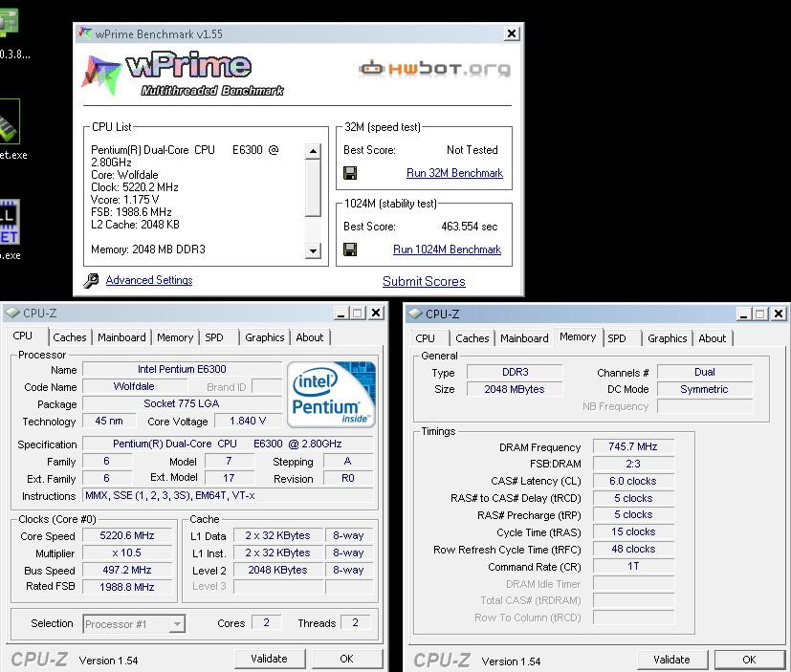Open Caches tab in right CPU-Z window
Screen dimensions: 791x672
[x=472, y=338]
